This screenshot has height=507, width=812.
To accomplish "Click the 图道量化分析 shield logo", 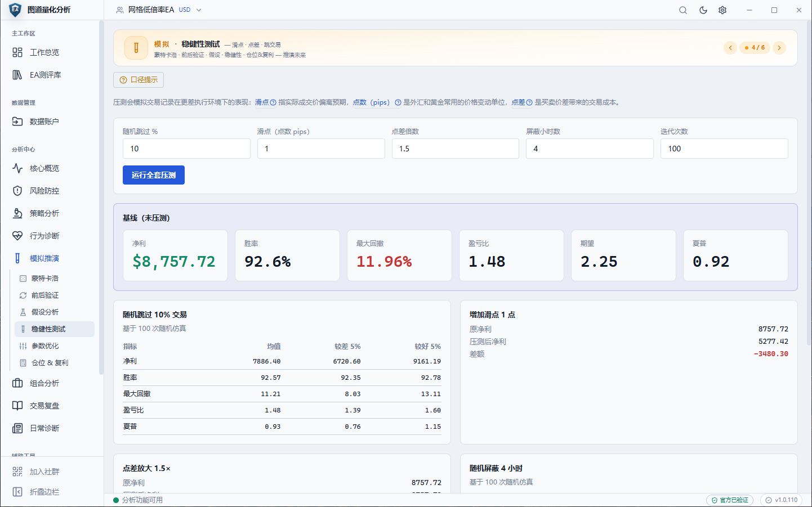I will 15,10.
